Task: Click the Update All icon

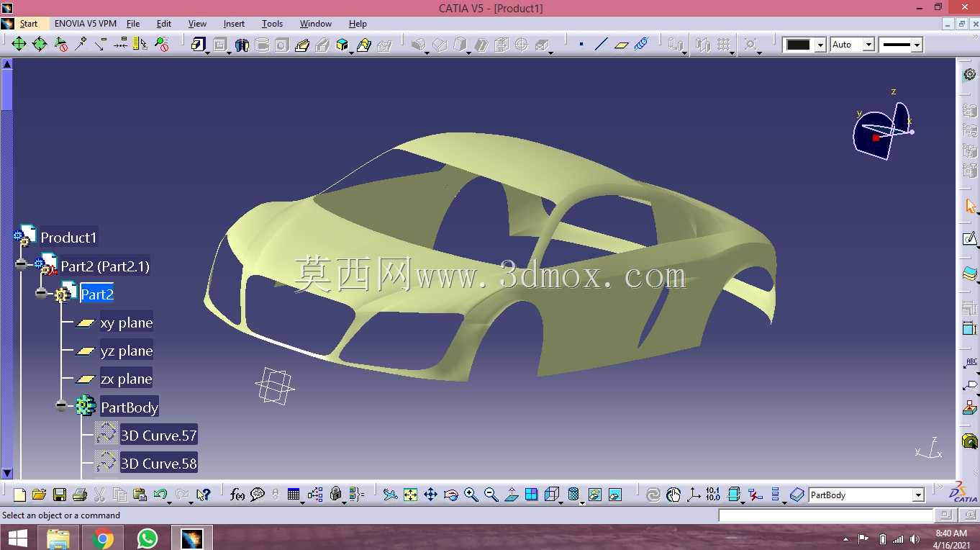Action: (x=653, y=495)
